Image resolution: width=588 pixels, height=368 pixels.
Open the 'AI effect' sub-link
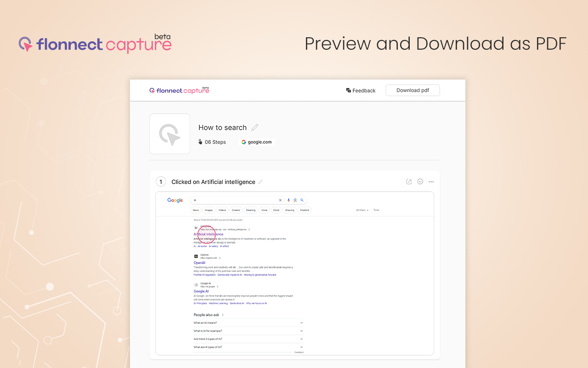click(x=224, y=246)
